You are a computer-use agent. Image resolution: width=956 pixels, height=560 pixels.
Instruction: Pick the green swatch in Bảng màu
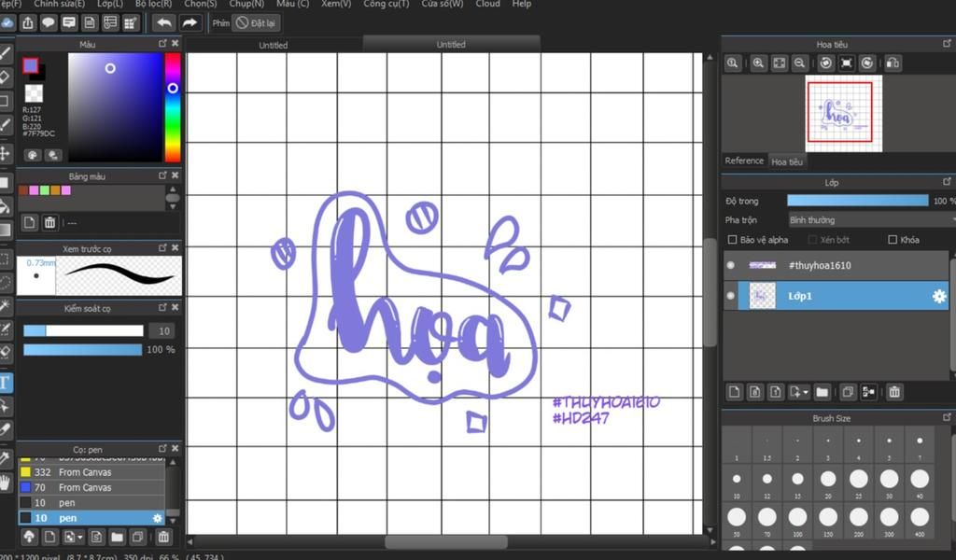45,190
